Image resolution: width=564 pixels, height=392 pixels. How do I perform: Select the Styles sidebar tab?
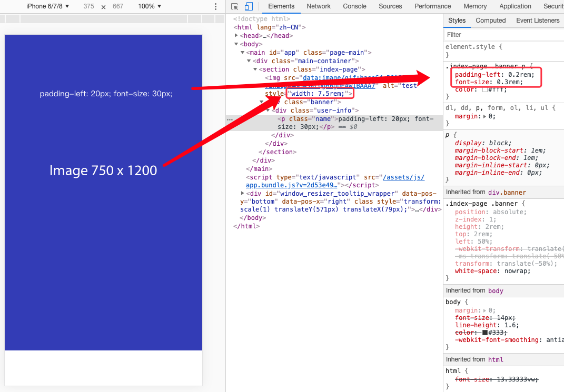point(457,21)
